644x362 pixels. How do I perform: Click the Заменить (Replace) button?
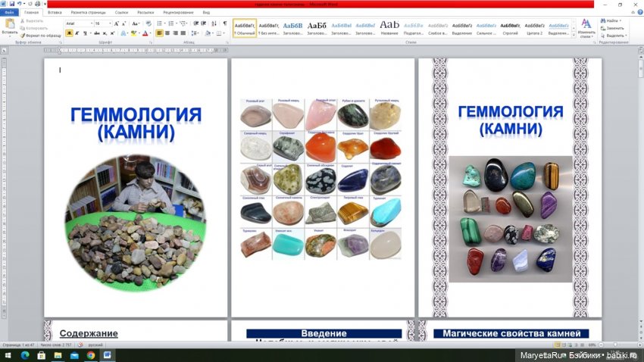[x=614, y=28]
